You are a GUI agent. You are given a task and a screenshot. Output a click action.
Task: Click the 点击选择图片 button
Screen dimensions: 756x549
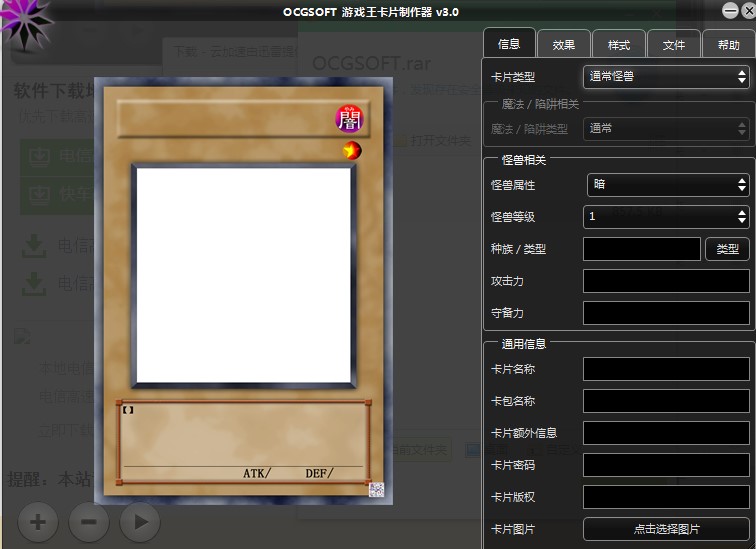click(x=666, y=529)
